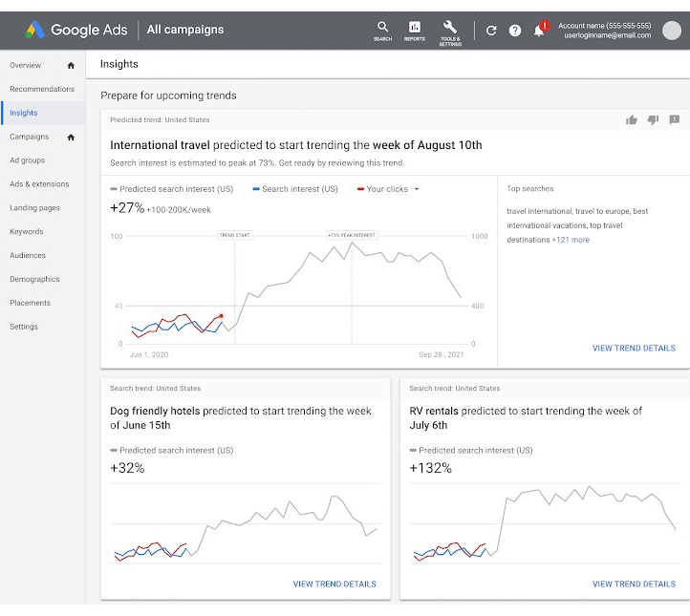The height and width of the screenshot is (616, 690).
Task: Click the home icon next to Overview
Action: point(71,66)
